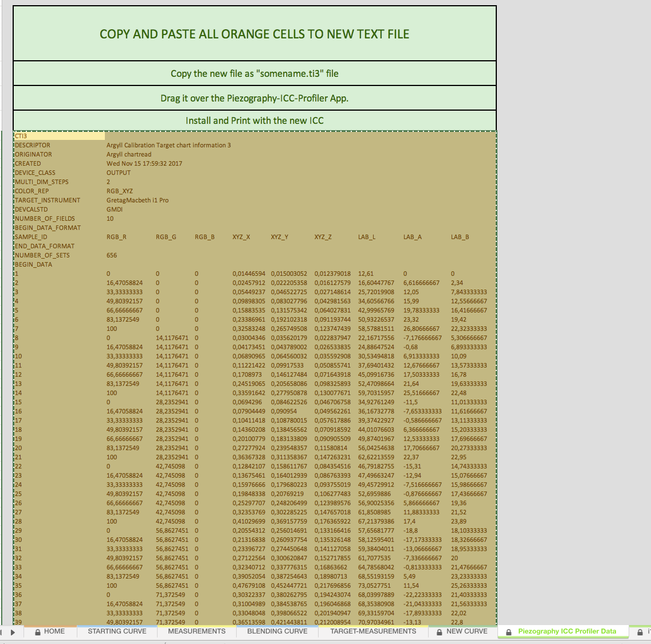This screenshot has height=644, width=651.
Task: Click the LAB_L field header cell
Action: (x=367, y=237)
